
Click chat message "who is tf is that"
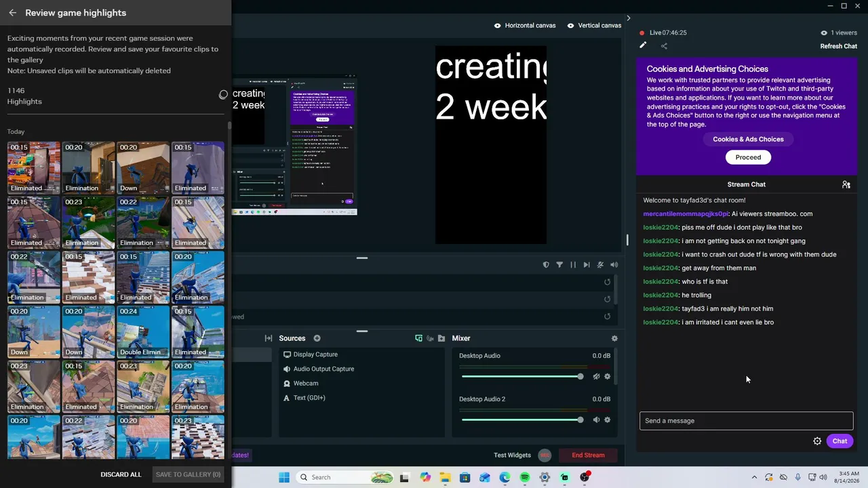(x=705, y=281)
